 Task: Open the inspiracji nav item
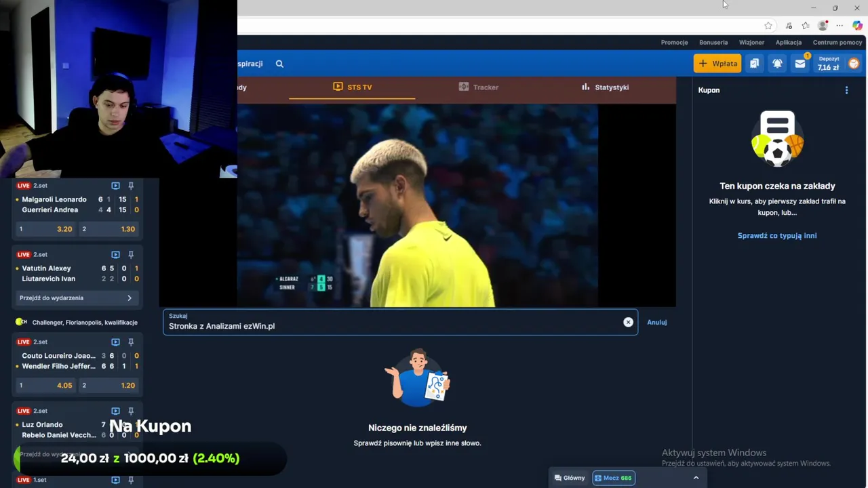pyautogui.click(x=250, y=64)
